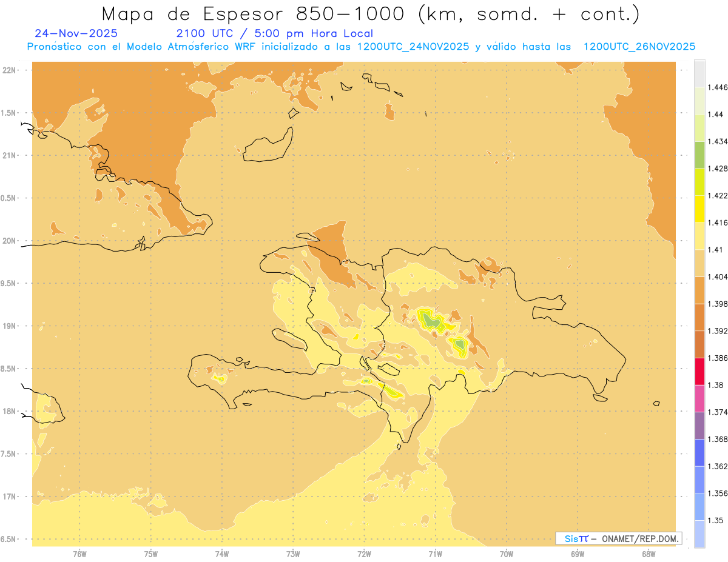Click the '1.404' legend value
The width and height of the screenshot is (728, 562).
click(x=717, y=276)
